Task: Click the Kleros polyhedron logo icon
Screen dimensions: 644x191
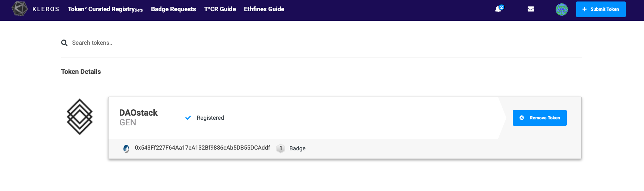Action: pyautogui.click(x=20, y=9)
